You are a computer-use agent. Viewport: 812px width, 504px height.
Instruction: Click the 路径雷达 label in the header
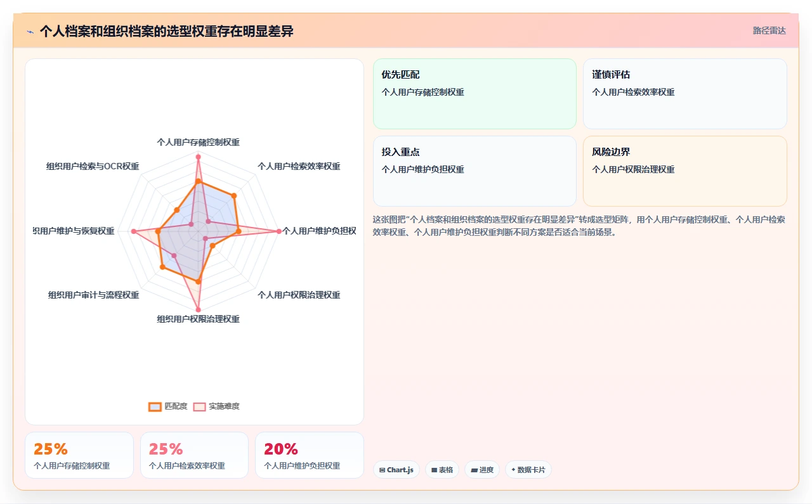(769, 30)
